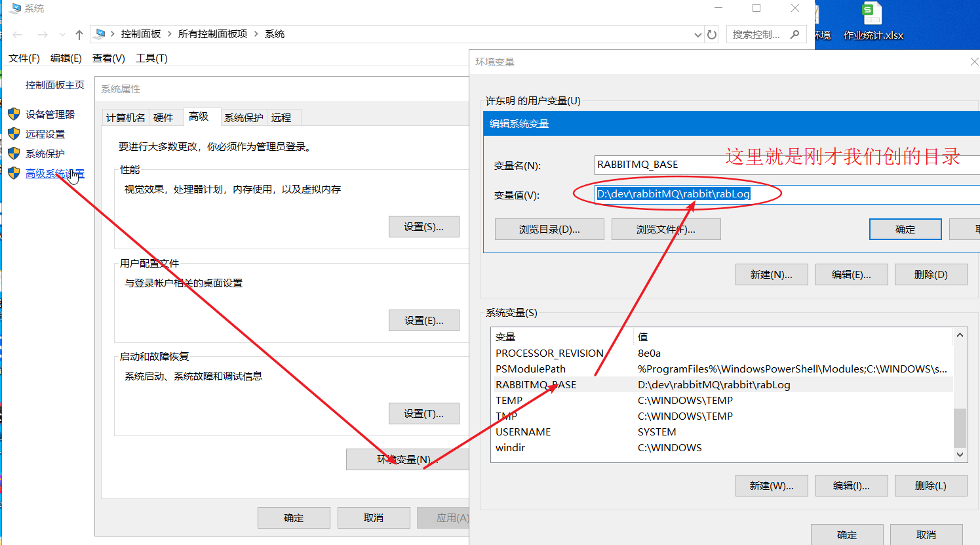Click the shield icon beside 系统保护

(x=14, y=153)
